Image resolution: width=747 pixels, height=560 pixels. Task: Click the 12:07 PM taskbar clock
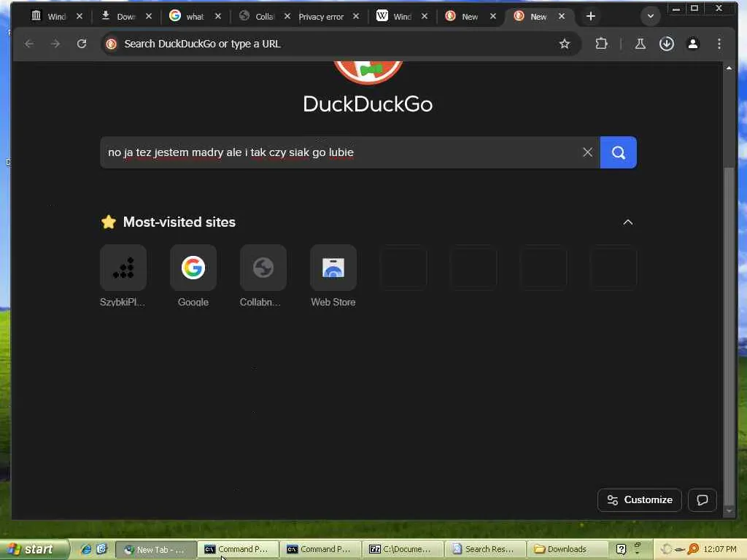720,549
